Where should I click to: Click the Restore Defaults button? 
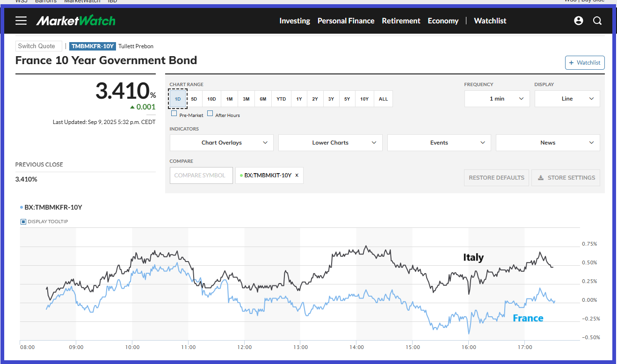(x=496, y=178)
